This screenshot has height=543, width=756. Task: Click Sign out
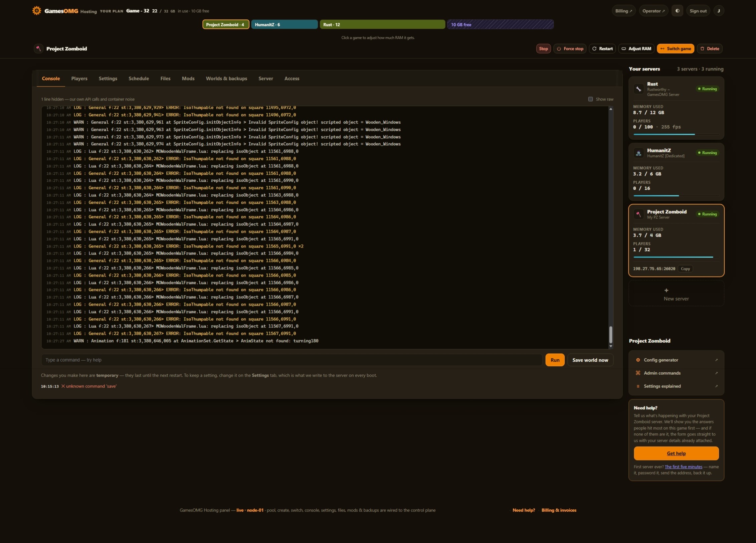pos(698,11)
